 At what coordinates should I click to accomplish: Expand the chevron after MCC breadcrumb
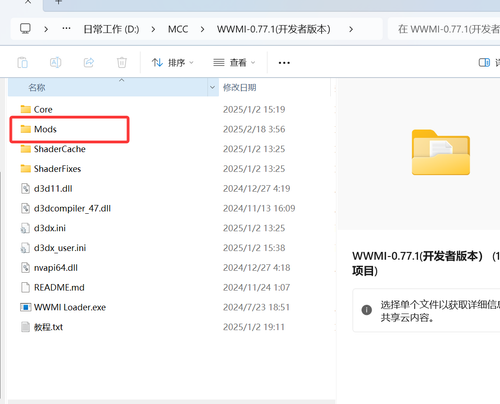[x=202, y=29]
